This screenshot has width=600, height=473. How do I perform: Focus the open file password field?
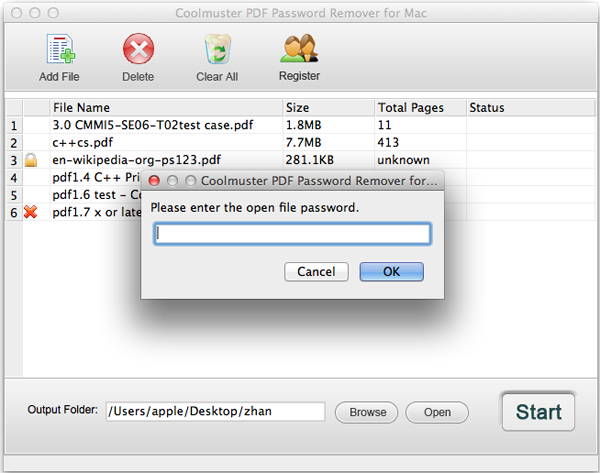(x=292, y=234)
